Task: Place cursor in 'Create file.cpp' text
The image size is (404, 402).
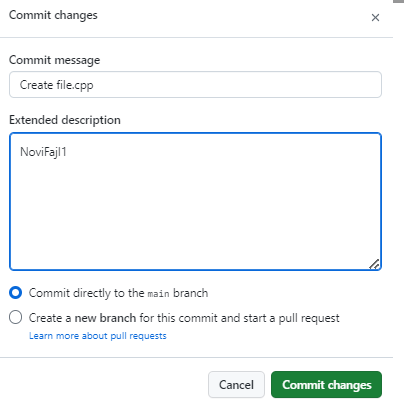Action: point(57,85)
